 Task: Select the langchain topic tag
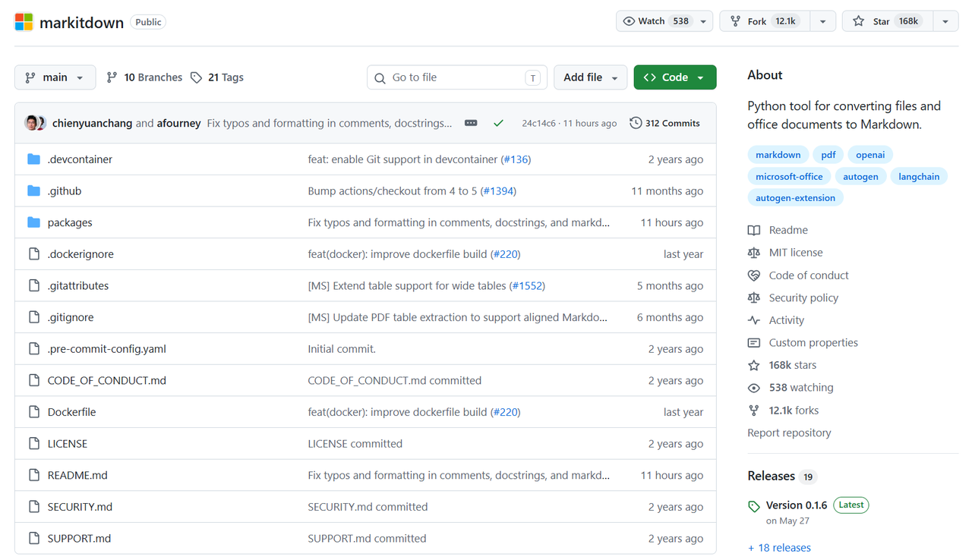919,177
